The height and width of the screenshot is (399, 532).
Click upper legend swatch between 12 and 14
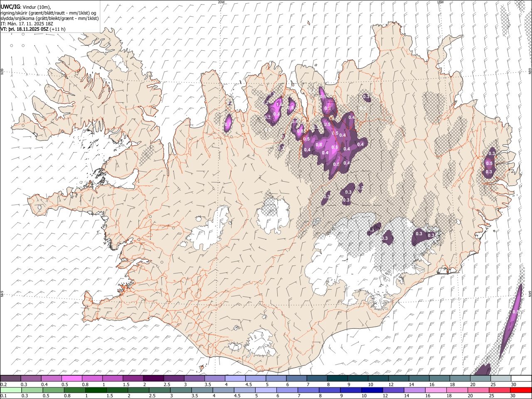[398, 378]
